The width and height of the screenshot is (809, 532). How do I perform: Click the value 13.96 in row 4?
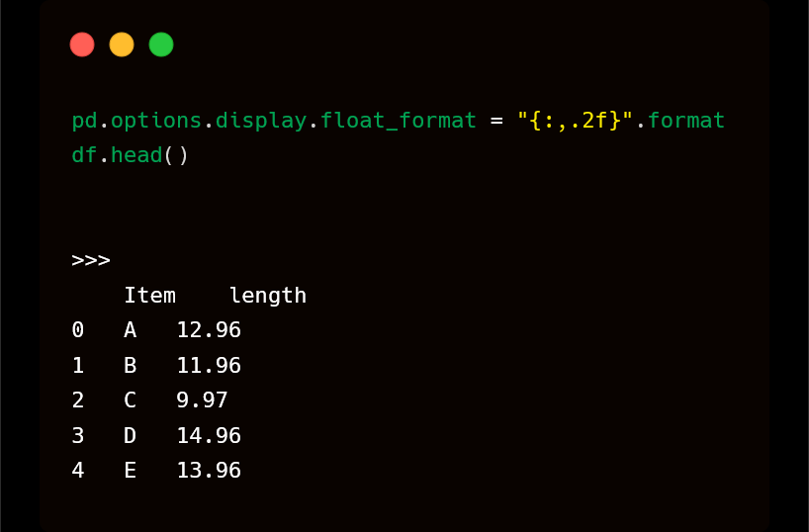(x=209, y=471)
